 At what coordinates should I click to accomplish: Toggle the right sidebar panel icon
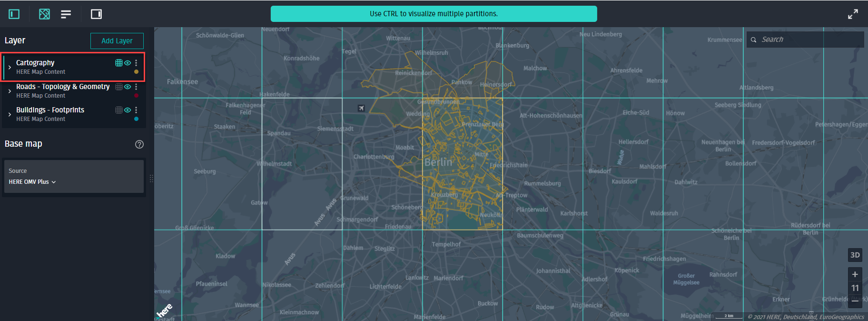pyautogui.click(x=96, y=14)
